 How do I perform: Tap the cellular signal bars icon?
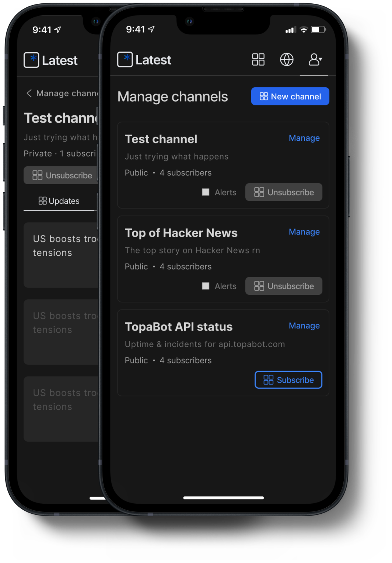pyautogui.click(x=291, y=30)
